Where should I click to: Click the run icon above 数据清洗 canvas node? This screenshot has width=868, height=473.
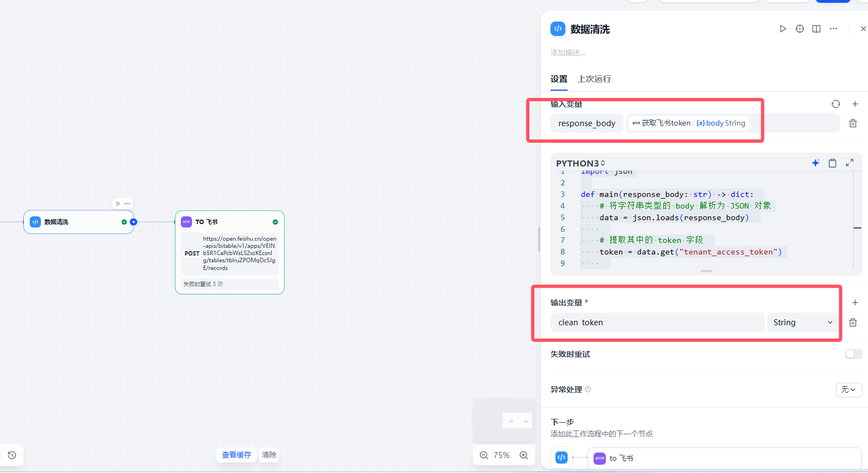click(118, 204)
